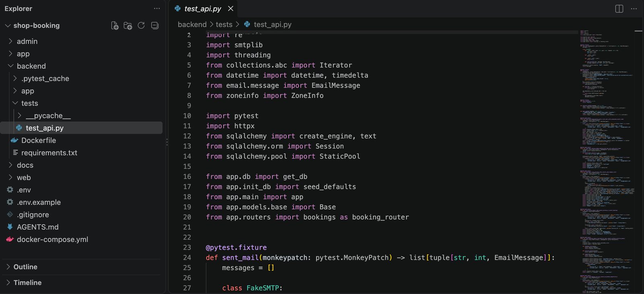
Task: Click the gear icon beside .env
Action: coord(10,190)
